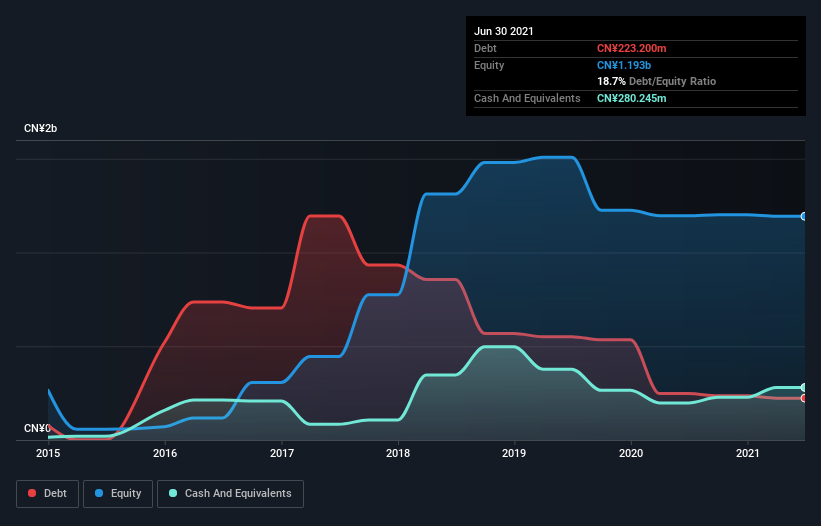821x526 pixels.
Task: Click the Debt label in the tooltip
Action: (x=485, y=49)
